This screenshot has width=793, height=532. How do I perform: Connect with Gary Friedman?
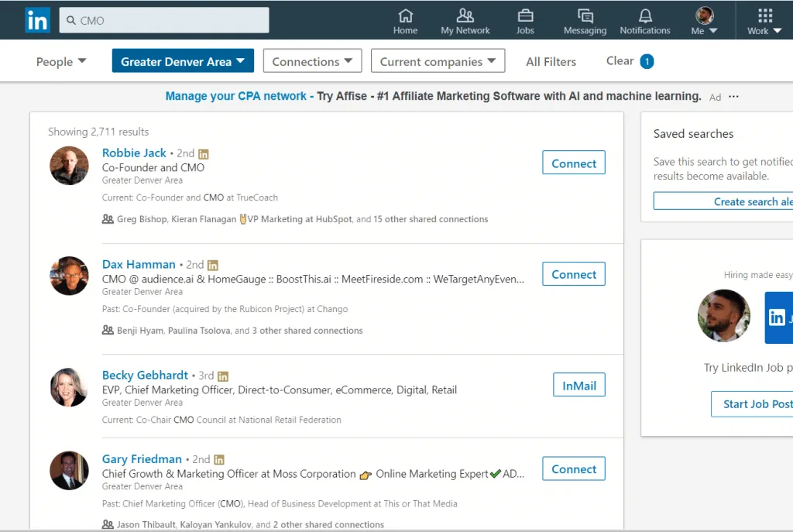pos(574,469)
